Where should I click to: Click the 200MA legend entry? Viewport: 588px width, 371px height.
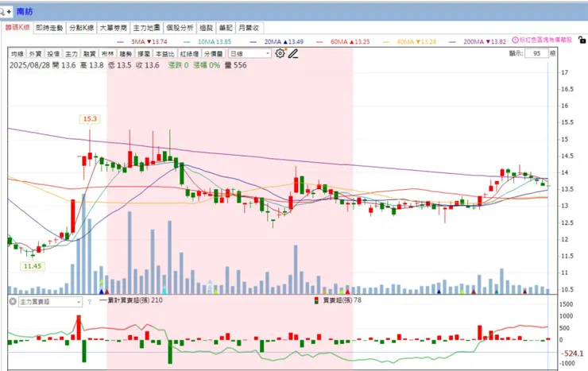478,41
